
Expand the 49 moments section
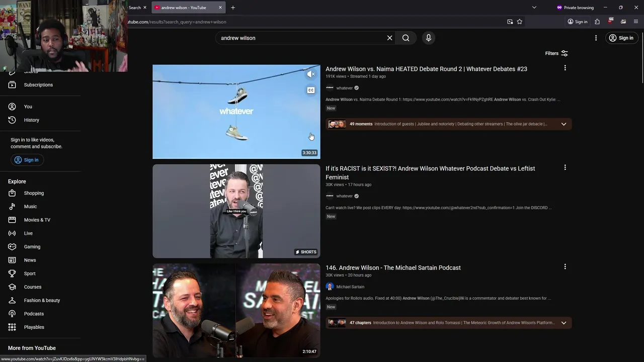(563, 124)
